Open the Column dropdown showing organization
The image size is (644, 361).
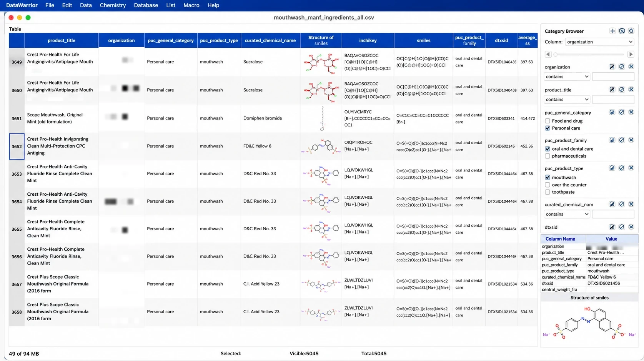(599, 42)
